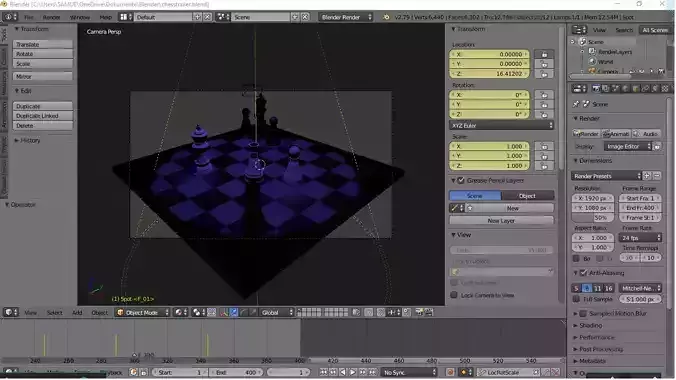Toggle the Anti-Aliasing checkbox
Screen dimensions: 676x380
click(583, 273)
